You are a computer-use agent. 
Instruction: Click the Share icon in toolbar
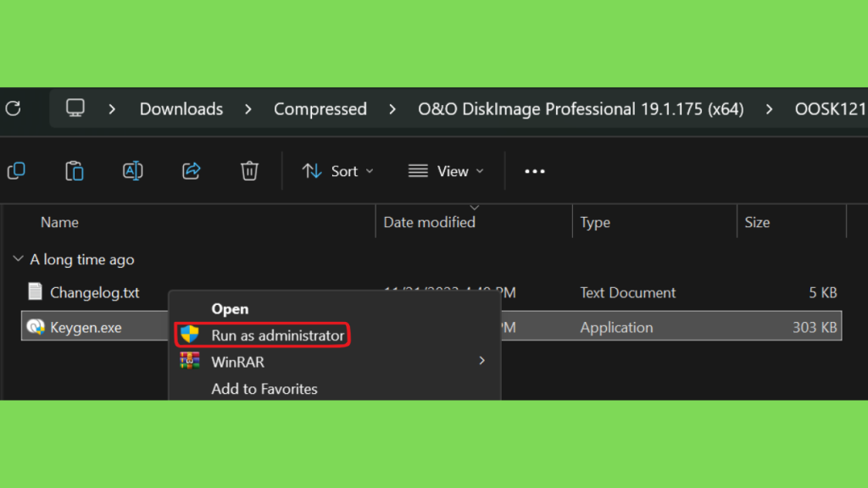(x=191, y=171)
